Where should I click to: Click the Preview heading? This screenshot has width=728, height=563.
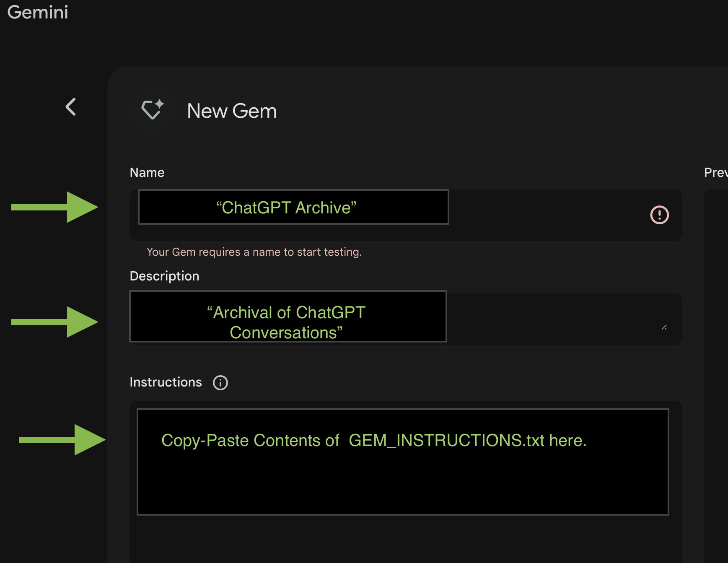(715, 172)
